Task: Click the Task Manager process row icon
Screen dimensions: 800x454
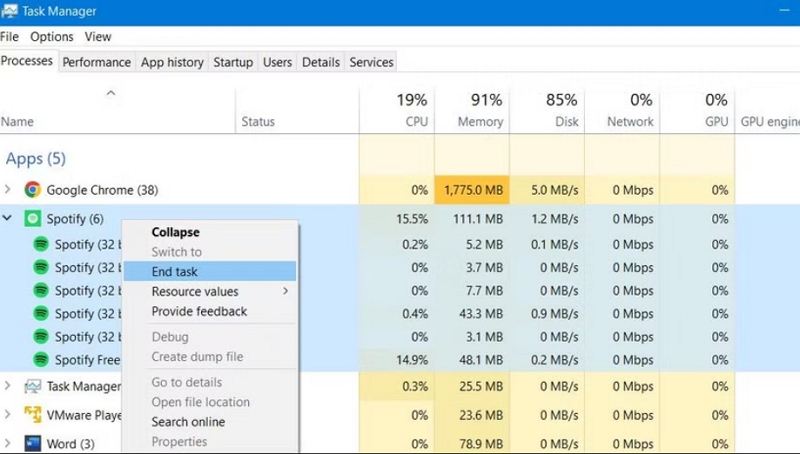Action: [33, 386]
